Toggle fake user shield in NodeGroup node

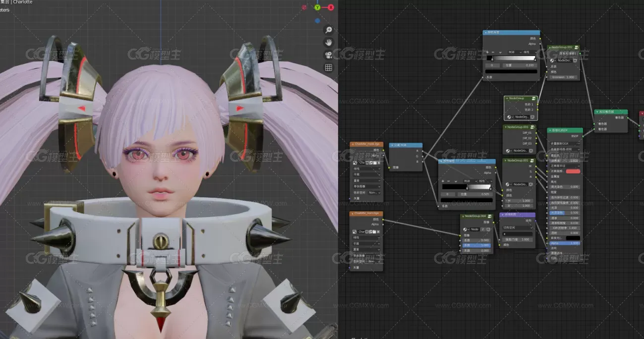532,117
